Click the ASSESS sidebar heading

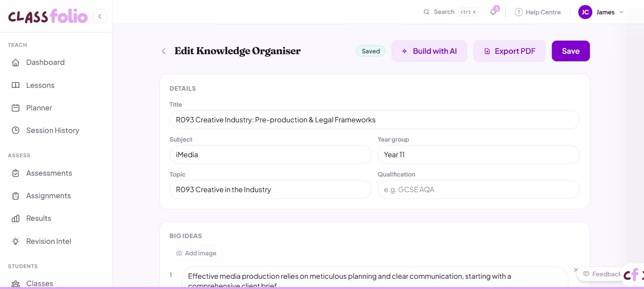(19, 156)
